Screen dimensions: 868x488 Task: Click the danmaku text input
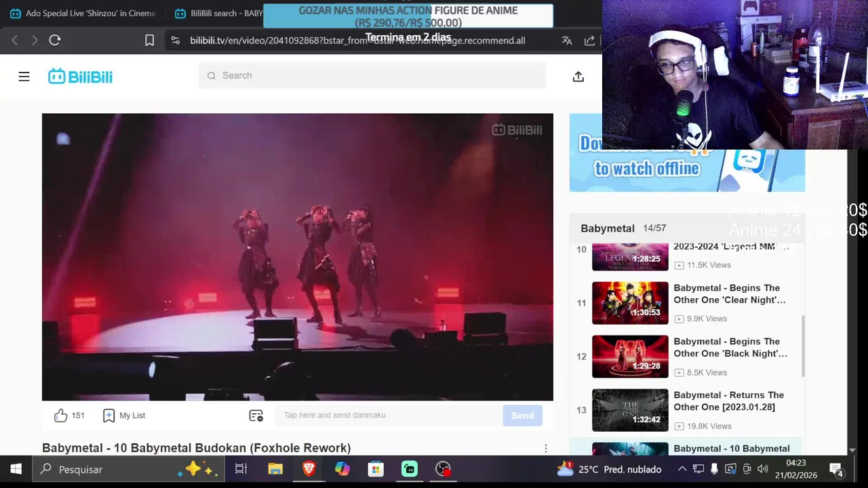[x=388, y=415]
